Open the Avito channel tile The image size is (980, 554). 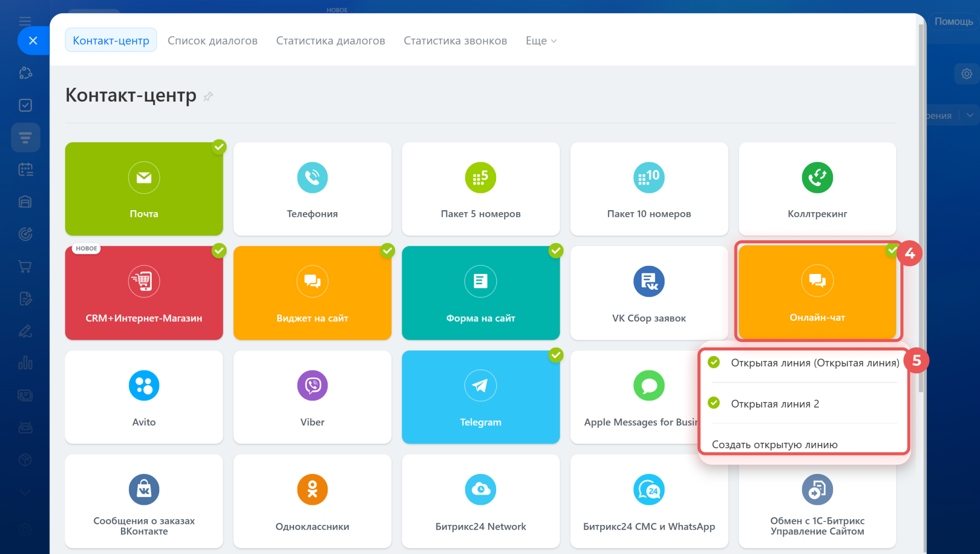(144, 397)
